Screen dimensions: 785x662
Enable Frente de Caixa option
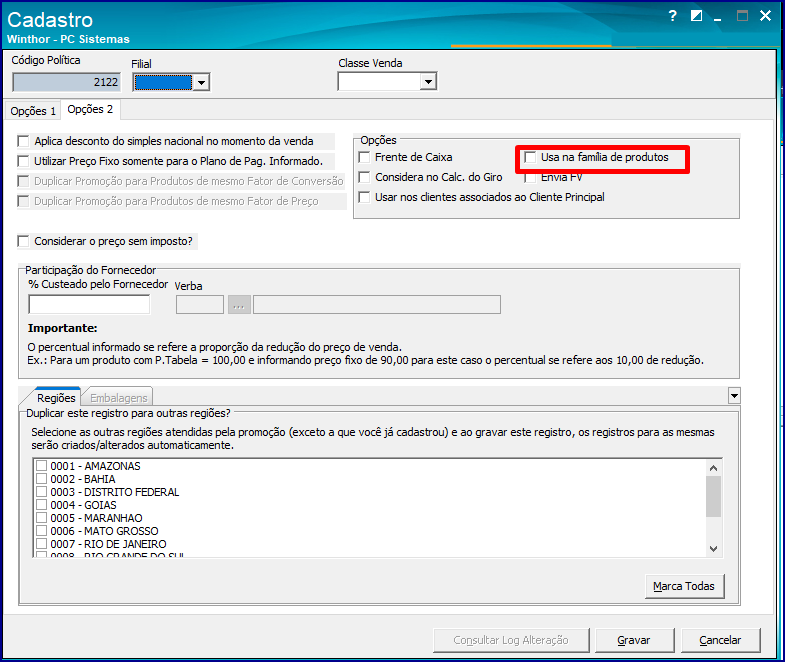364,157
